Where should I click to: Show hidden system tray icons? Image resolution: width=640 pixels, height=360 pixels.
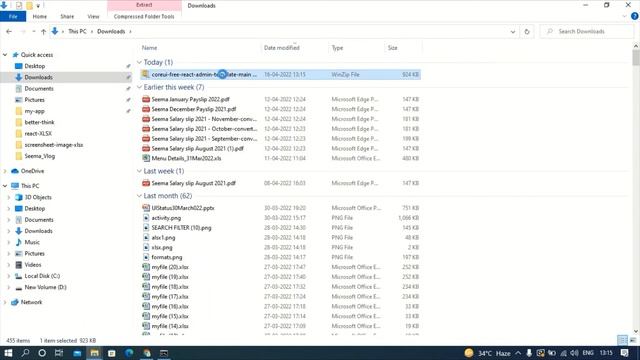(x=518, y=353)
